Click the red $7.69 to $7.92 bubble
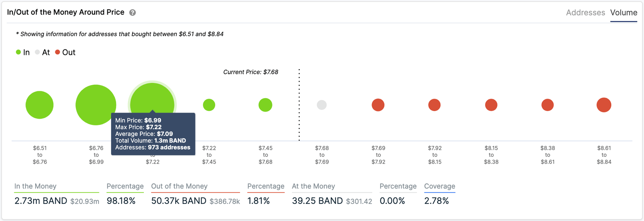The height and width of the screenshot is (221, 644). [378, 105]
